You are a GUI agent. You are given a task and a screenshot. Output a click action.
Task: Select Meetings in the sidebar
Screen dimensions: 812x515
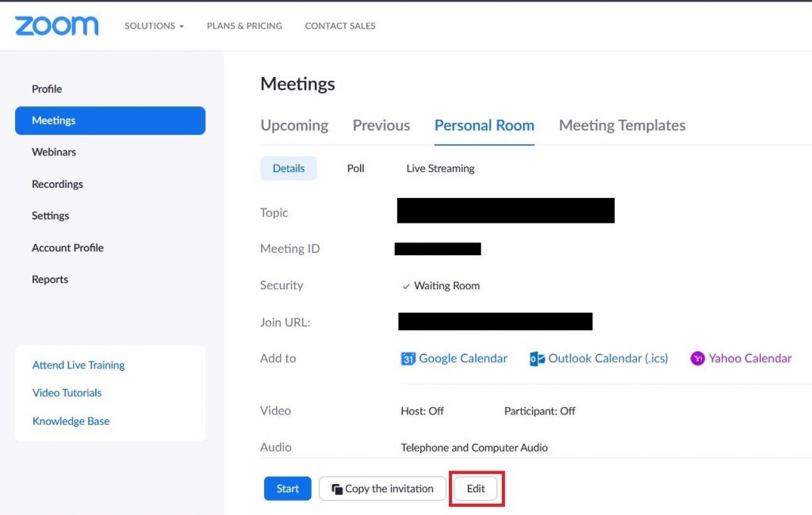[x=110, y=120]
